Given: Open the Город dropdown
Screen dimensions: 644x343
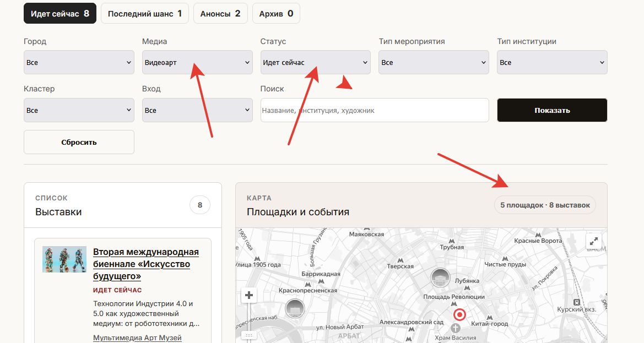Looking at the screenshot, I should tap(79, 62).
